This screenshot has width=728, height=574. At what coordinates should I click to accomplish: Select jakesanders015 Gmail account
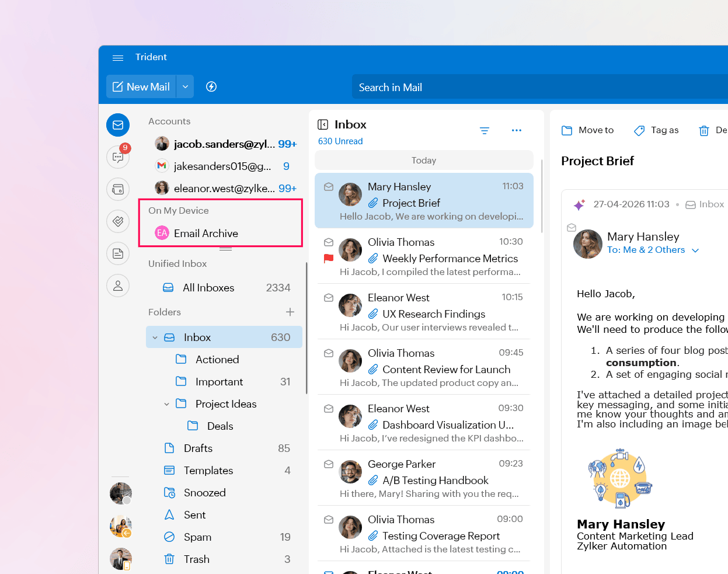(225, 166)
